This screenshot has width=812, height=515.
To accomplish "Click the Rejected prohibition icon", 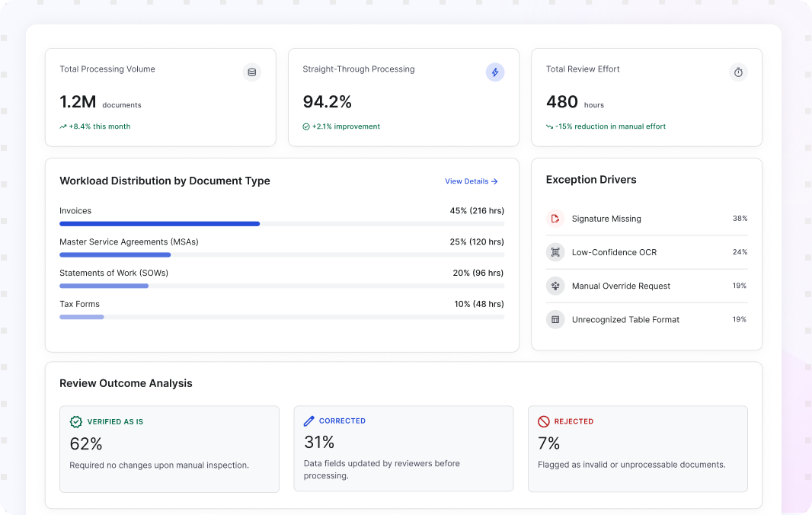I will (x=543, y=421).
